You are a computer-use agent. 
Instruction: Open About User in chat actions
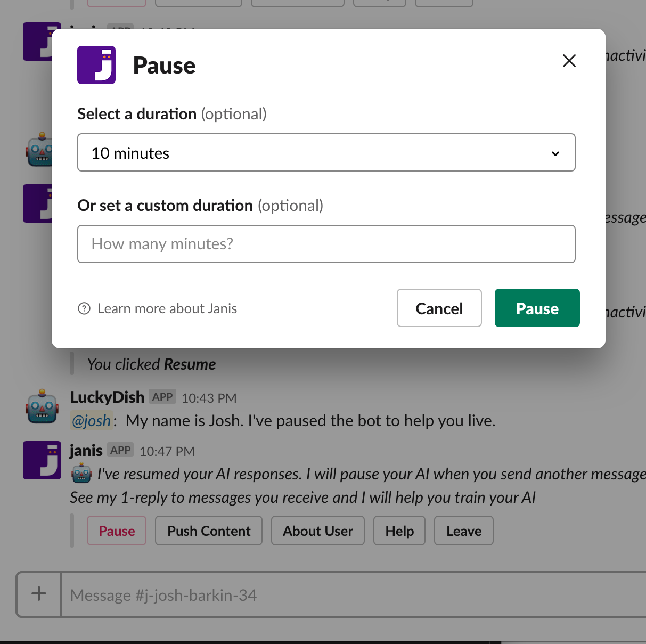[318, 531]
